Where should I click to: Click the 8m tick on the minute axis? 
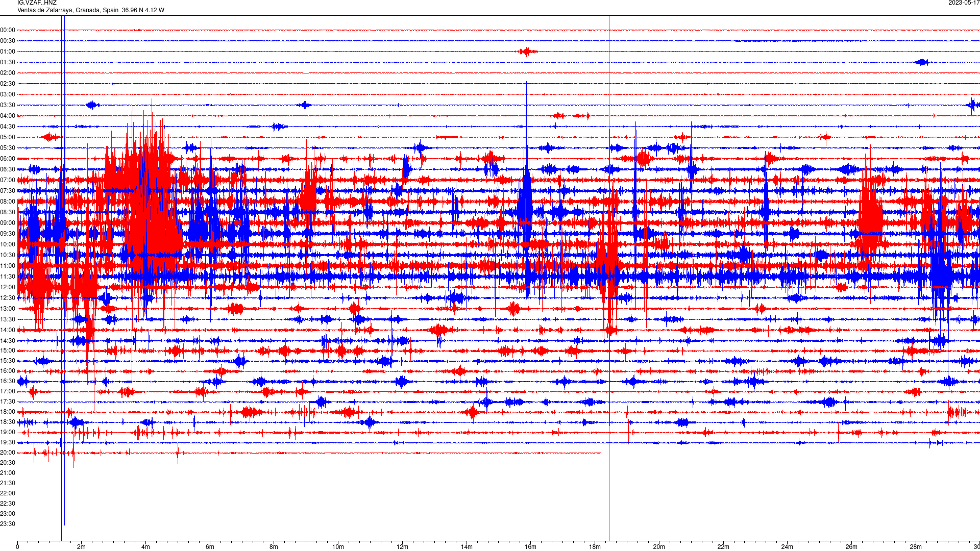pyautogui.click(x=274, y=547)
